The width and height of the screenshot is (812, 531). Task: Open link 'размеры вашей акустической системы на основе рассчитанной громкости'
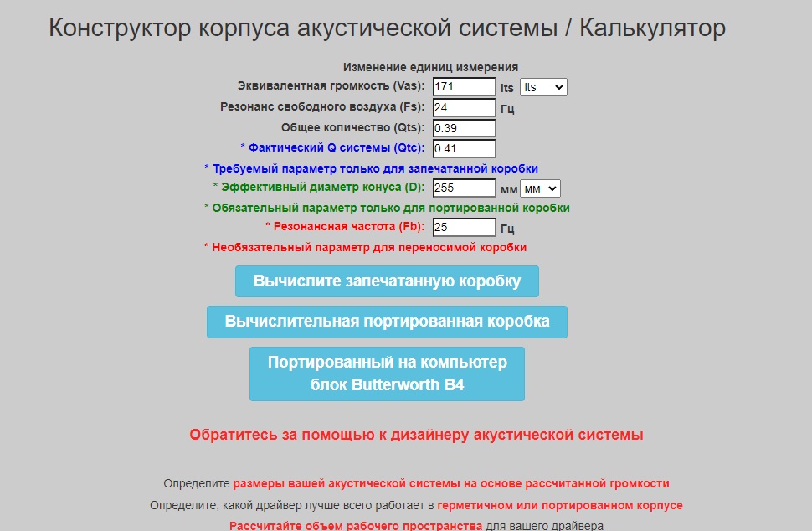pyautogui.click(x=451, y=483)
